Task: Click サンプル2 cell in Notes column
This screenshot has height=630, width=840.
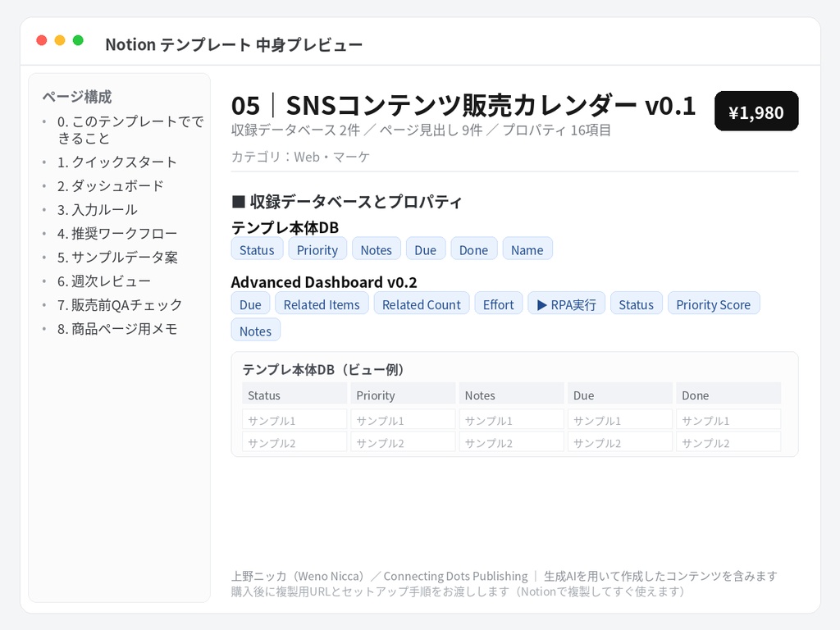Action: coord(512,442)
